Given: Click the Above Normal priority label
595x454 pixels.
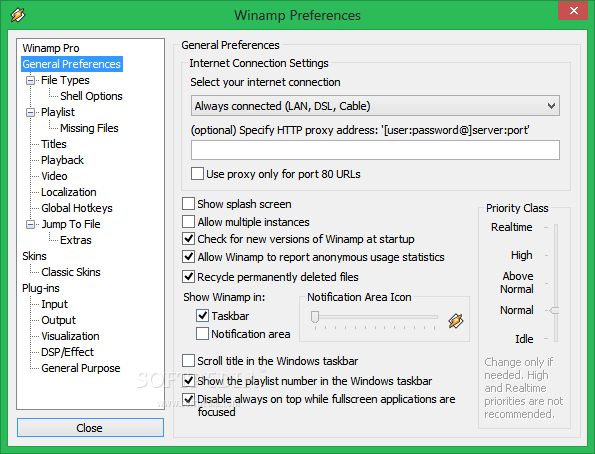Looking at the screenshot, I should click(x=517, y=282).
